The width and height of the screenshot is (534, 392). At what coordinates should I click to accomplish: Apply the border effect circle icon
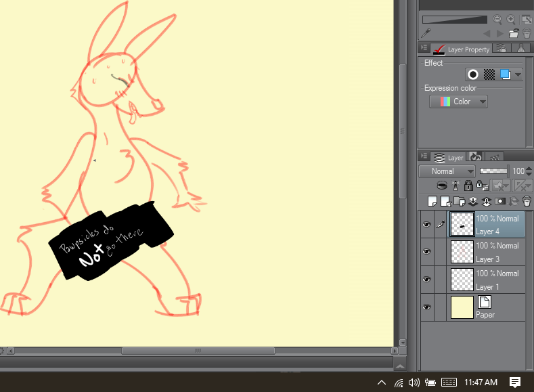473,74
